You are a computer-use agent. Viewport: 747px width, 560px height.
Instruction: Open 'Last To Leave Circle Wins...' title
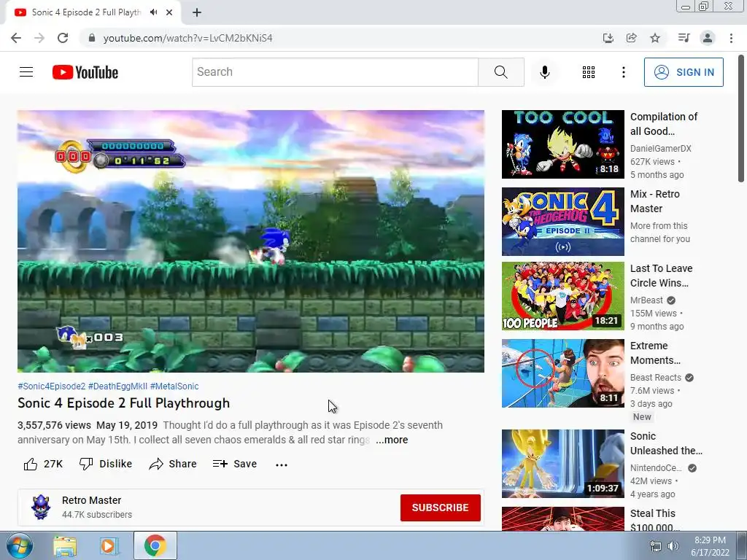coord(661,276)
